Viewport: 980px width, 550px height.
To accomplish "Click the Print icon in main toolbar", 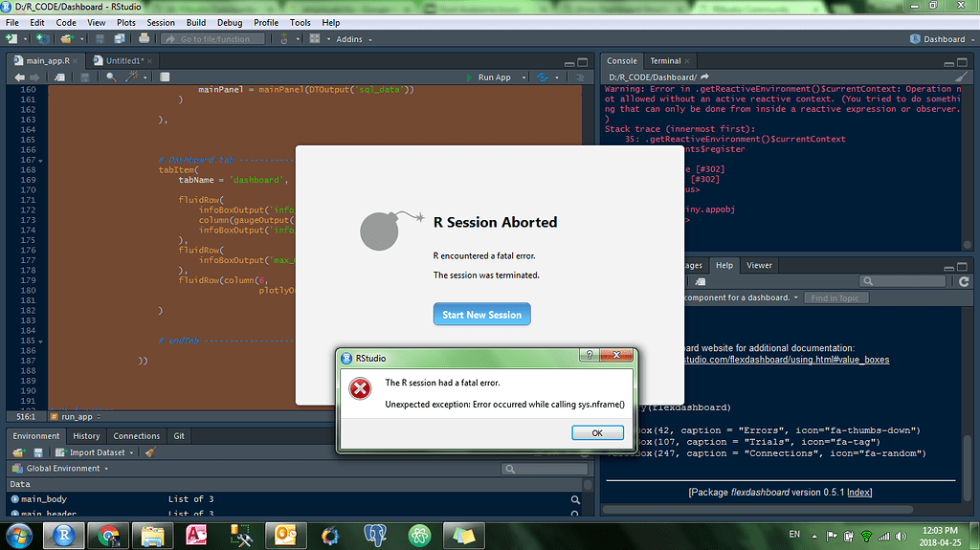I will tap(144, 39).
